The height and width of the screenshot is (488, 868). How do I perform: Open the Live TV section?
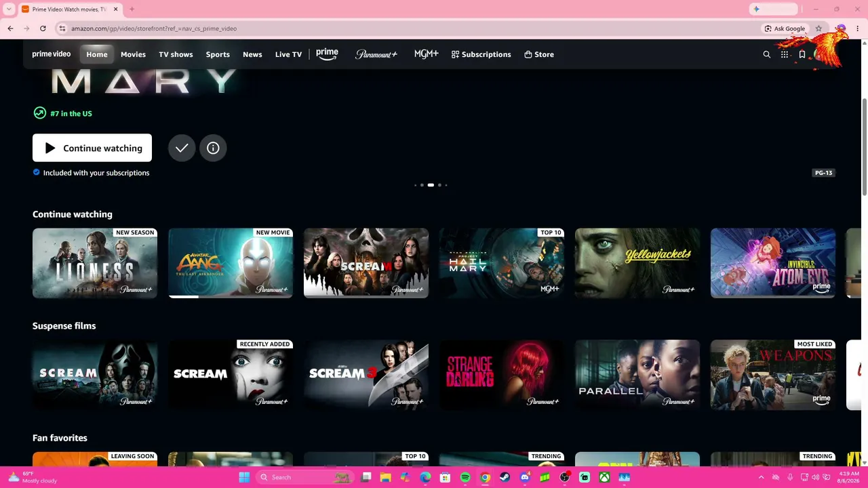(288, 54)
